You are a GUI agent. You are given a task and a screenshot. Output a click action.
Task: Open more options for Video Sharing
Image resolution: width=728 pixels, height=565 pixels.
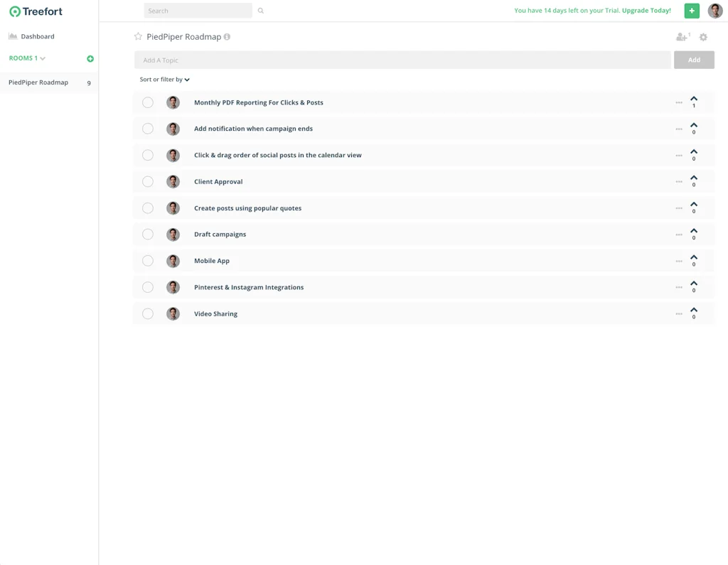click(679, 314)
